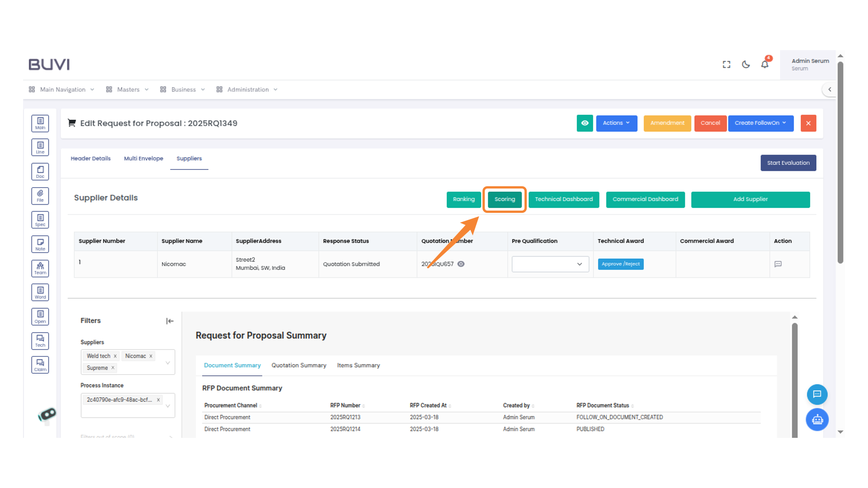Expand the Actions dropdown button

(x=616, y=123)
